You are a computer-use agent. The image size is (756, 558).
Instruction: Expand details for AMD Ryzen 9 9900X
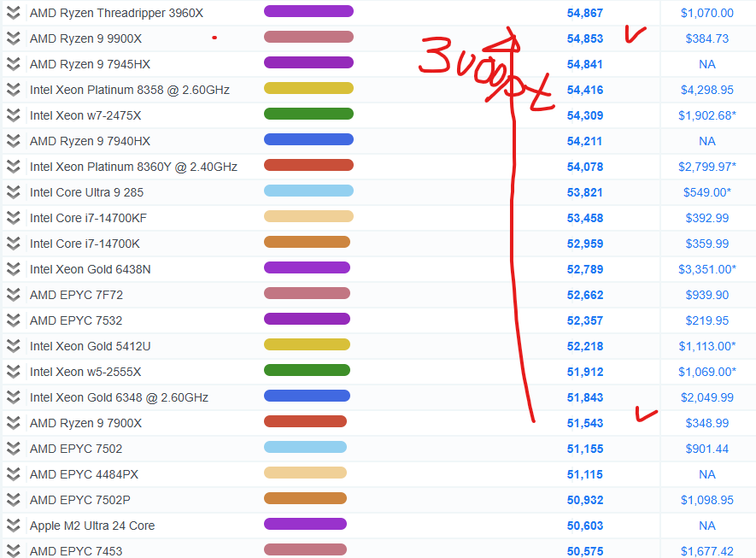tap(14, 38)
